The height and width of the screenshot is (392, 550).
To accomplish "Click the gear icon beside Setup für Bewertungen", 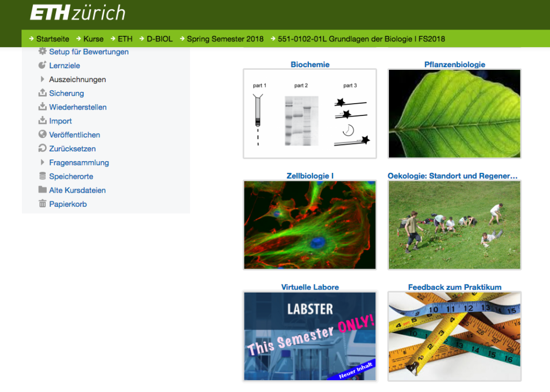I will point(42,52).
